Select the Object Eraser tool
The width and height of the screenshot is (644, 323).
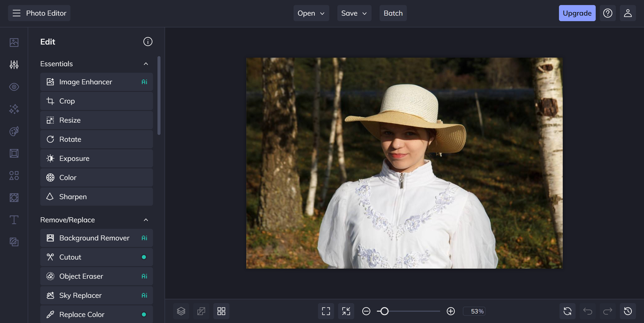tap(97, 277)
